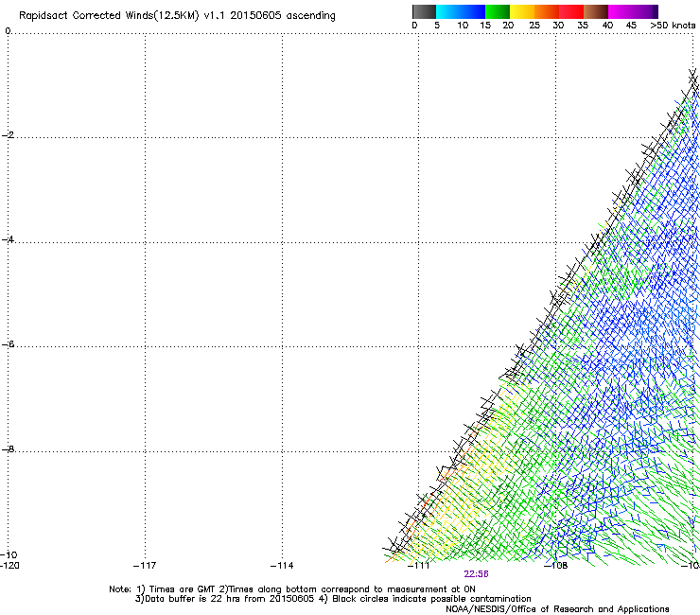Click the 25 label on the speed legend
The width and height of the screenshot is (700, 615).
tap(534, 26)
